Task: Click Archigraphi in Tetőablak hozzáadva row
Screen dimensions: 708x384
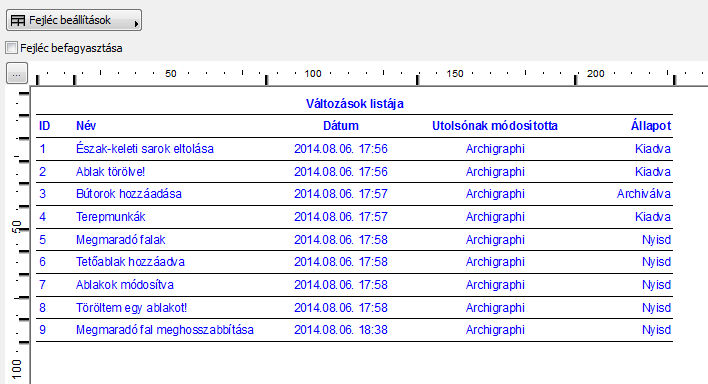Action: (495, 262)
